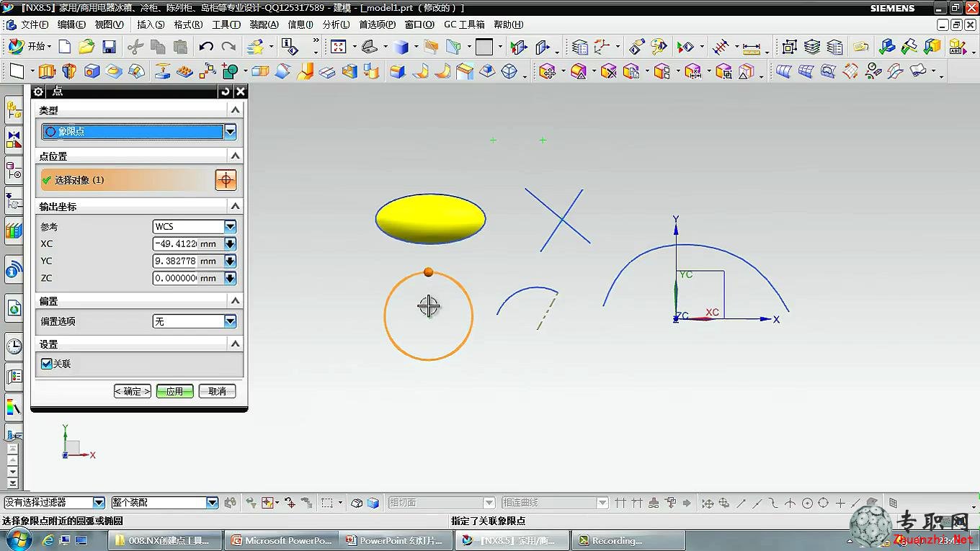Click the Move face icon
The width and height of the screenshot is (980, 551).
(547, 71)
